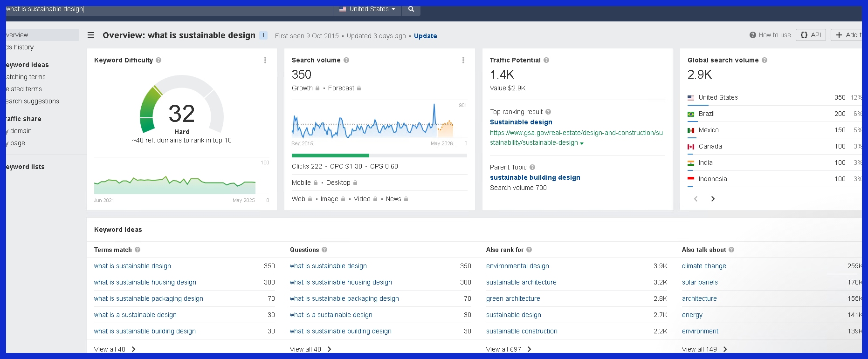868x359 pixels.
Task: Go to next page of countries list
Action: pos(713,199)
